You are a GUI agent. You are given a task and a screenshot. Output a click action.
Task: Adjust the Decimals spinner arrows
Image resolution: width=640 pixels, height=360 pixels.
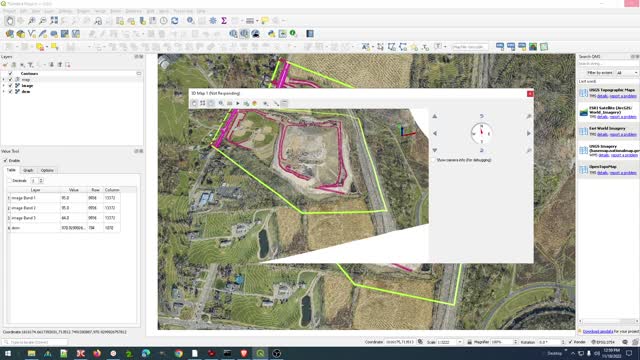coord(41,180)
